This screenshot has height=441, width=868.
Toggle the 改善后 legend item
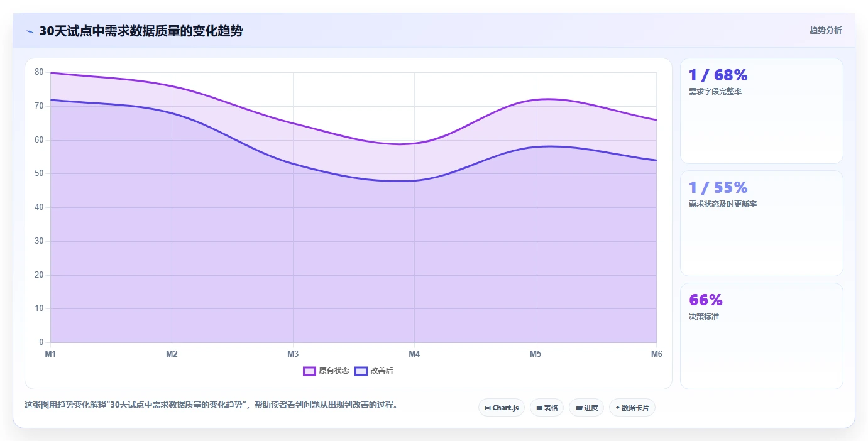click(375, 371)
